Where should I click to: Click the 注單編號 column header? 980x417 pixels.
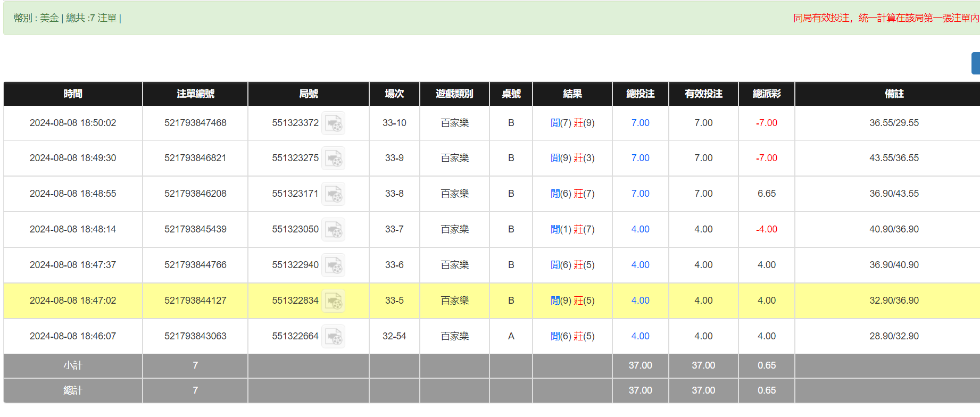(195, 94)
